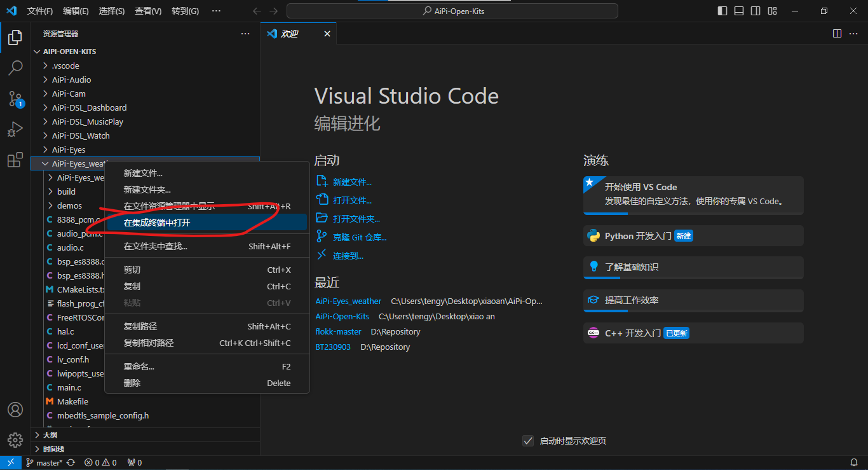Expand the AiPi-DSL_MusicPlay folder

(145, 121)
